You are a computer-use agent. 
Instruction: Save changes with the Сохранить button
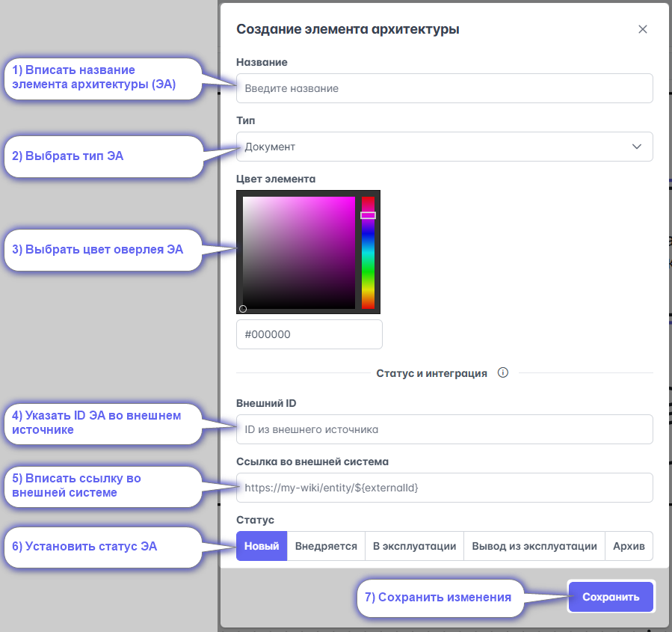click(611, 596)
